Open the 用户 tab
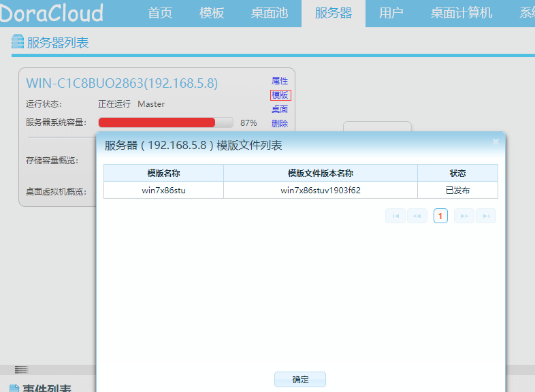Screen dimensions: 535x392 pyautogui.click(x=391, y=14)
